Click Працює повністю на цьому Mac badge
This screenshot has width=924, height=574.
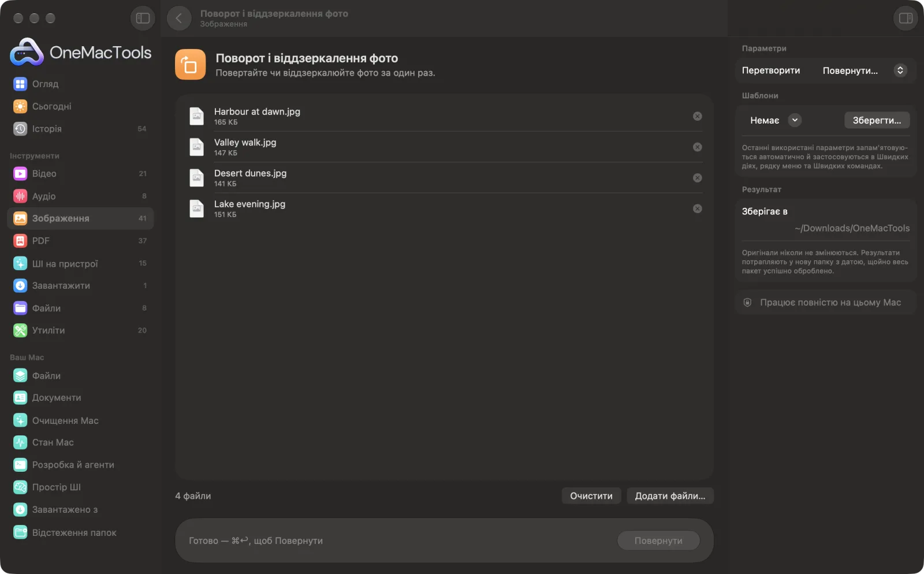pos(825,303)
